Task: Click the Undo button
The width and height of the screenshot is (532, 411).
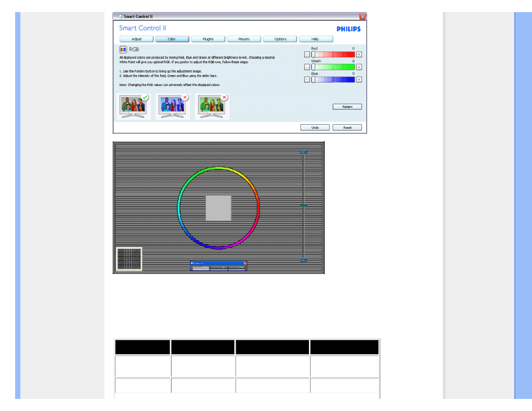Action: click(315, 128)
